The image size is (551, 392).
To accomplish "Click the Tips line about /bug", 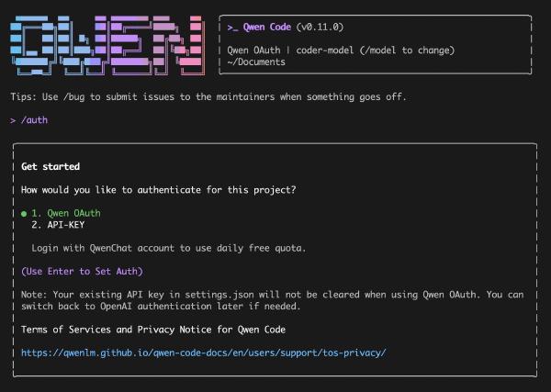I will [208, 96].
